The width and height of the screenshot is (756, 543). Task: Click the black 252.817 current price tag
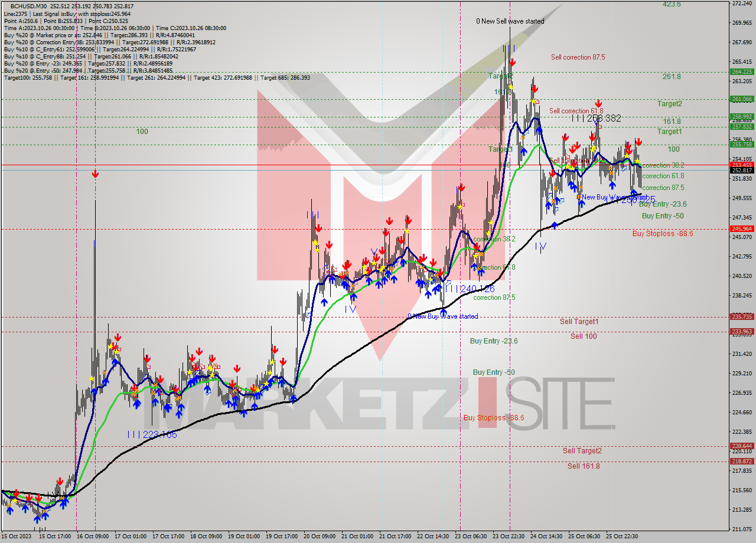coord(742,171)
